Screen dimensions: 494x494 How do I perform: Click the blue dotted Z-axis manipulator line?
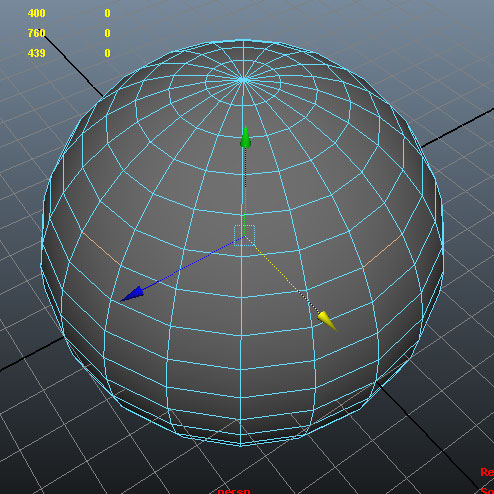click(193, 263)
